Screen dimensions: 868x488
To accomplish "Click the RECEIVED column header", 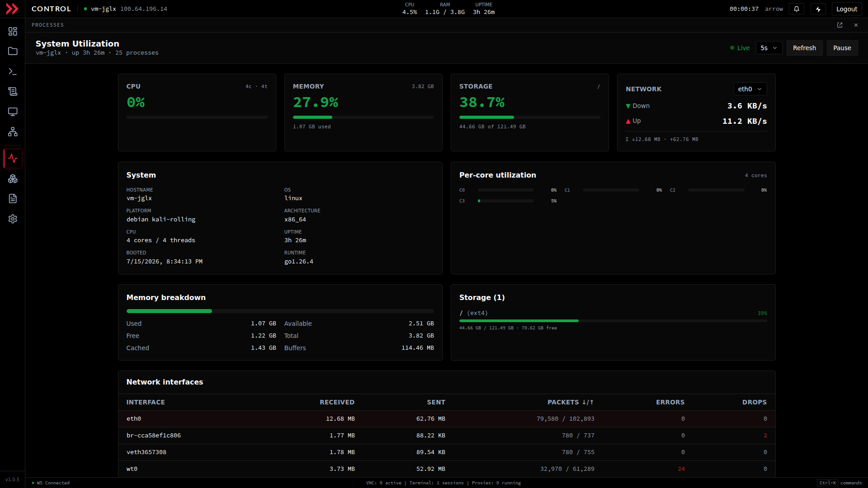I will tap(337, 402).
